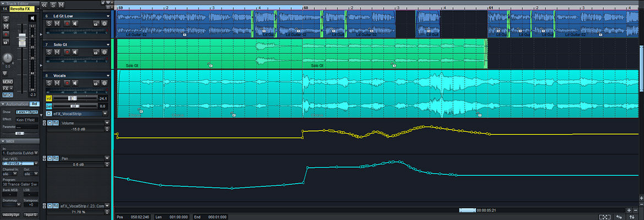Open the MIDI In Euphonix EuMidi dropdown
644x220 pixels.
[x=36, y=153]
